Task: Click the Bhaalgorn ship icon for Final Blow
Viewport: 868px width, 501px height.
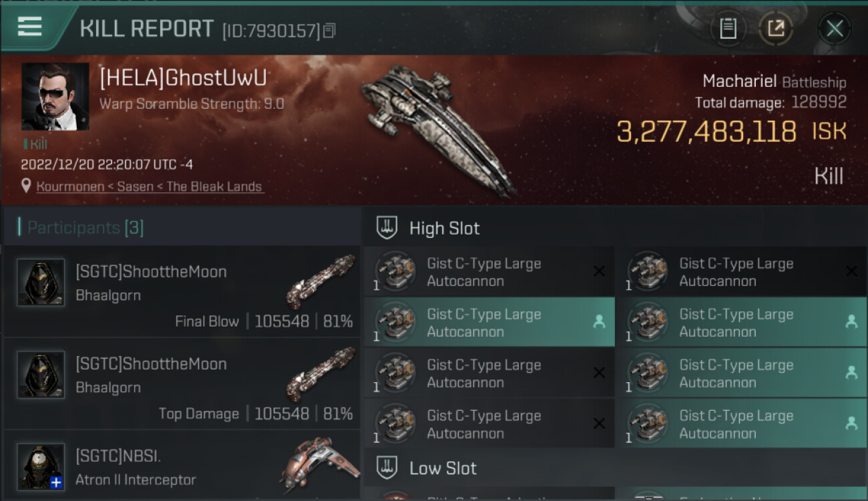Action: click(x=320, y=281)
